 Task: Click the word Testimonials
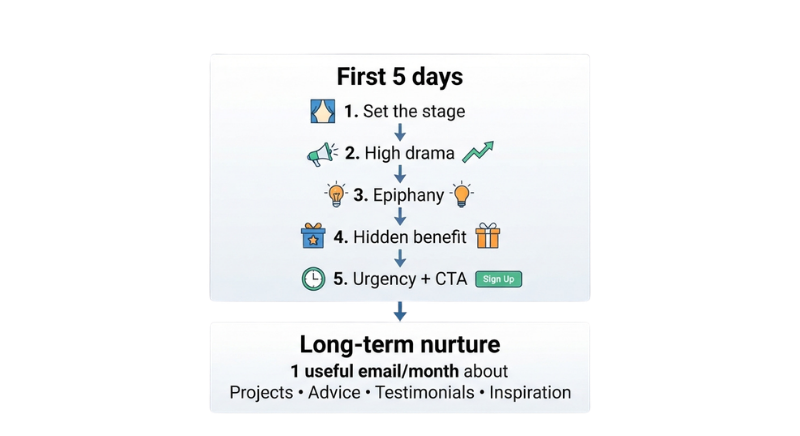point(424,393)
